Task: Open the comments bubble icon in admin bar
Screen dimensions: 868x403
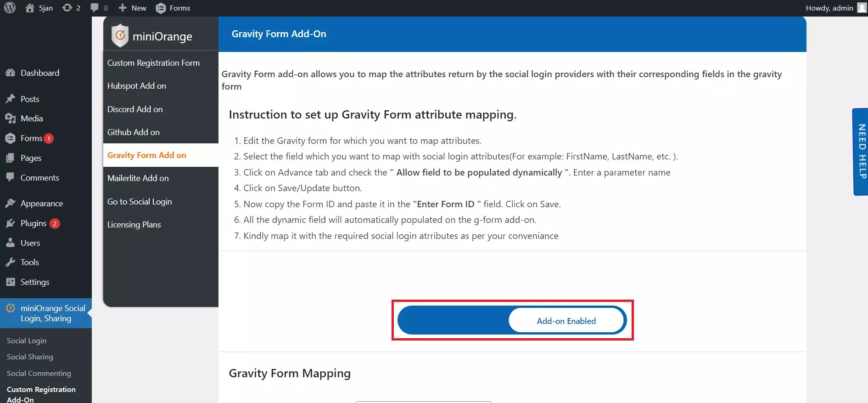Action: [x=95, y=8]
